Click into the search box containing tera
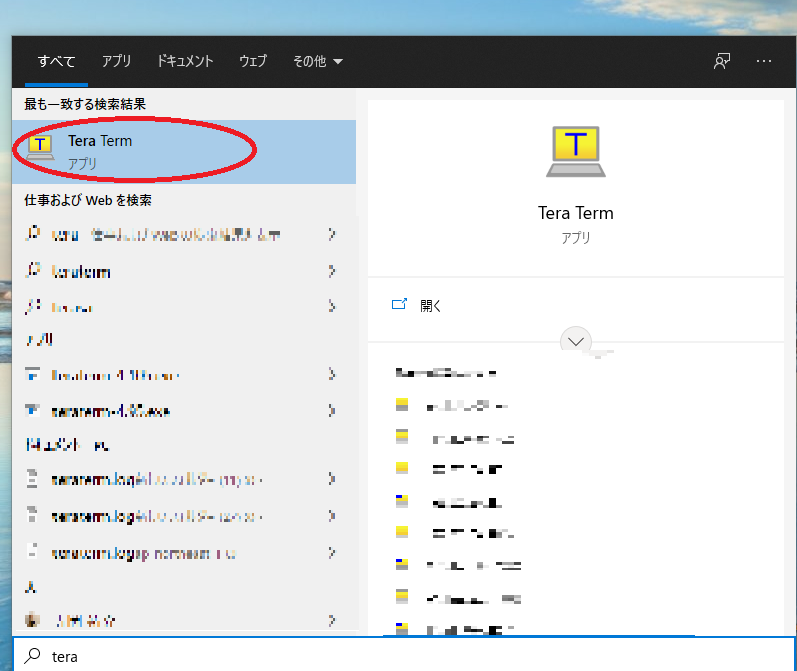The height and width of the screenshot is (671, 797). [x=405, y=656]
